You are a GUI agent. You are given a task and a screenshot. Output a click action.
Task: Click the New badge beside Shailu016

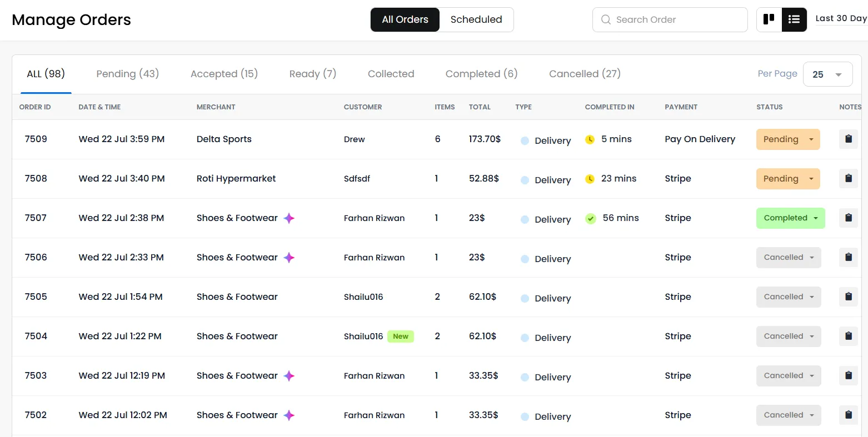point(401,336)
